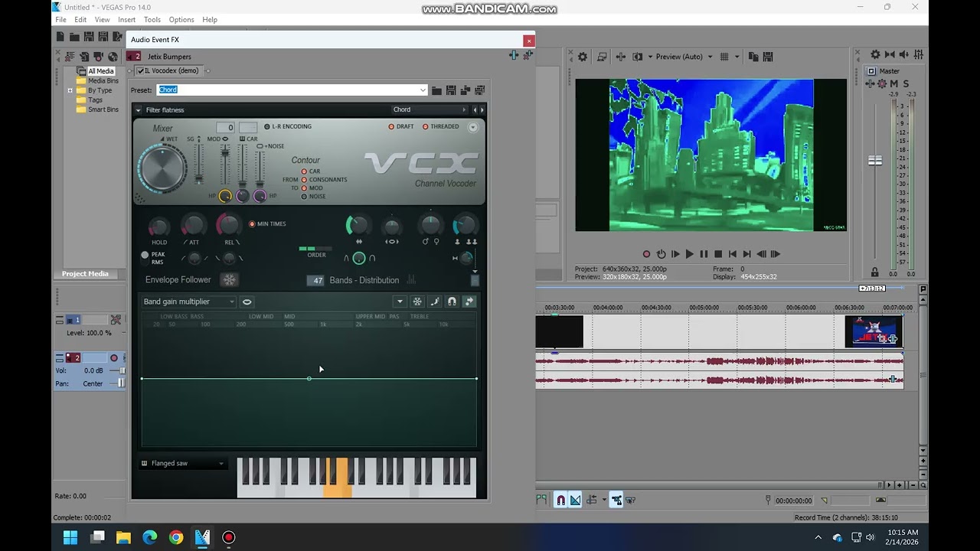The height and width of the screenshot is (551, 980).
Task: Toggle the magnet snapping icon below the timeline
Action: (560, 500)
